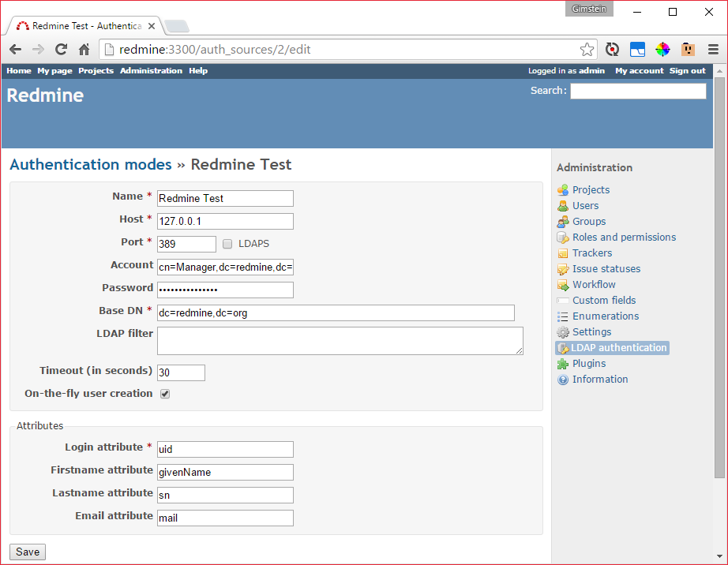Click the color wheel extension icon
The image size is (728, 565).
click(x=662, y=49)
